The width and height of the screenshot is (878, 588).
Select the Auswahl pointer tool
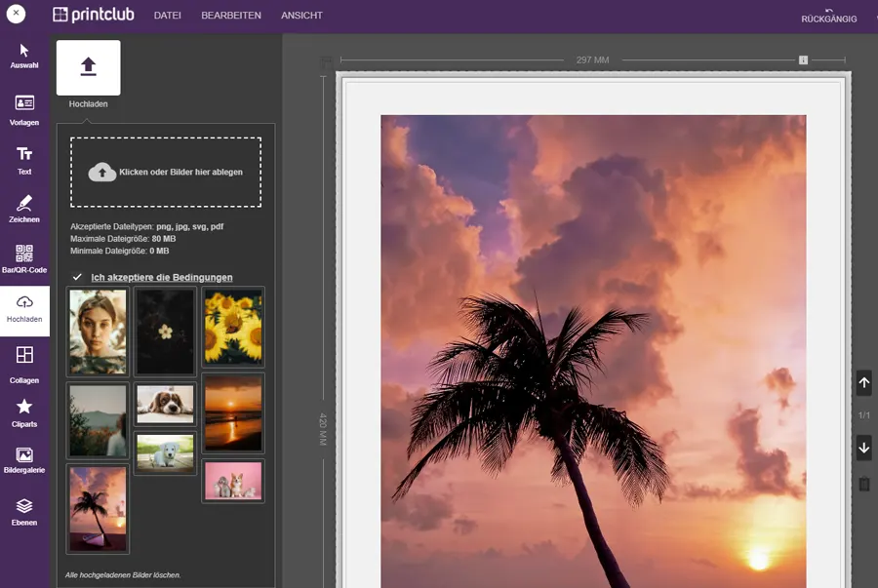click(24, 56)
